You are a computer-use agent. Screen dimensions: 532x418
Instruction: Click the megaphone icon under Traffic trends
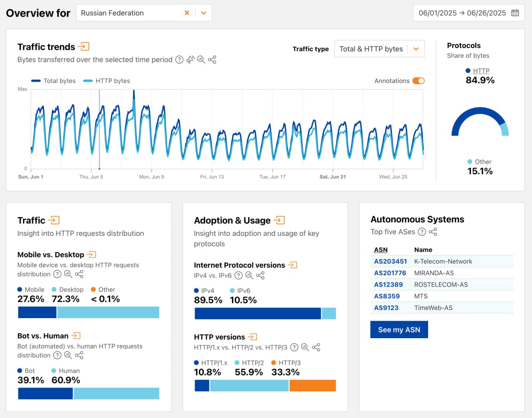coord(190,59)
